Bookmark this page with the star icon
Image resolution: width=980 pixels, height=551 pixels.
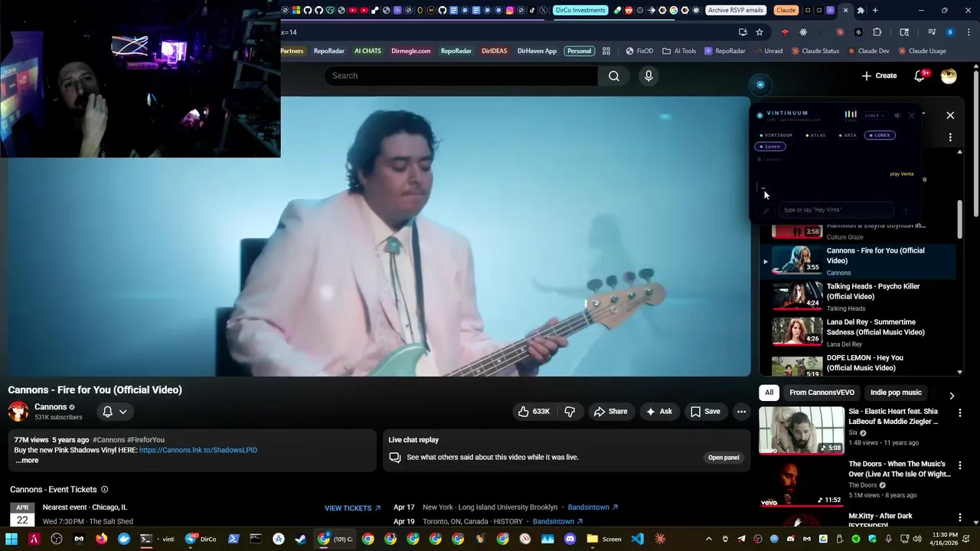point(759,32)
